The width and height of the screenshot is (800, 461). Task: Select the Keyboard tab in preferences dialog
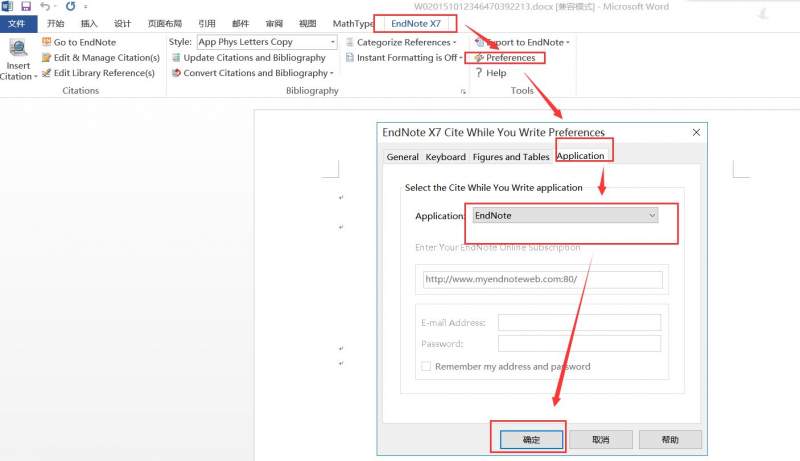coord(445,157)
